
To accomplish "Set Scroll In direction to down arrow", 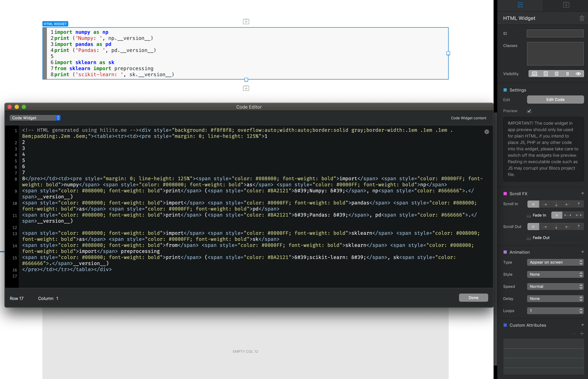I will coord(556,204).
